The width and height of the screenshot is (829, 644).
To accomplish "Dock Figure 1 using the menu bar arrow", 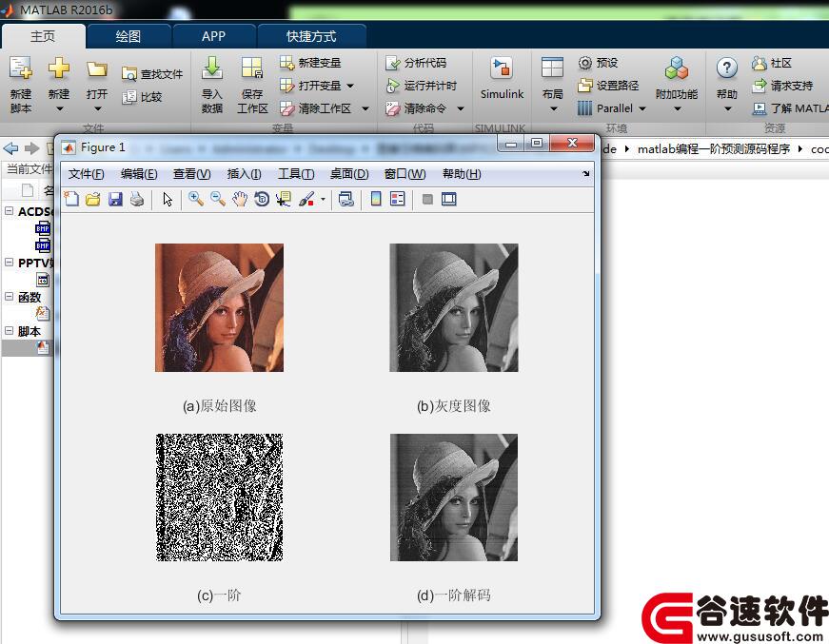I will [x=585, y=173].
